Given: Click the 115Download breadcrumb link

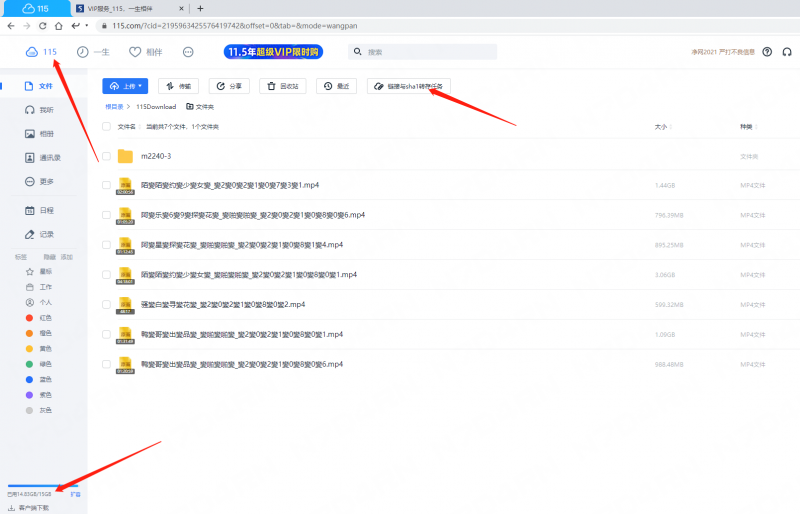Looking at the screenshot, I should (x=155, y=106).
